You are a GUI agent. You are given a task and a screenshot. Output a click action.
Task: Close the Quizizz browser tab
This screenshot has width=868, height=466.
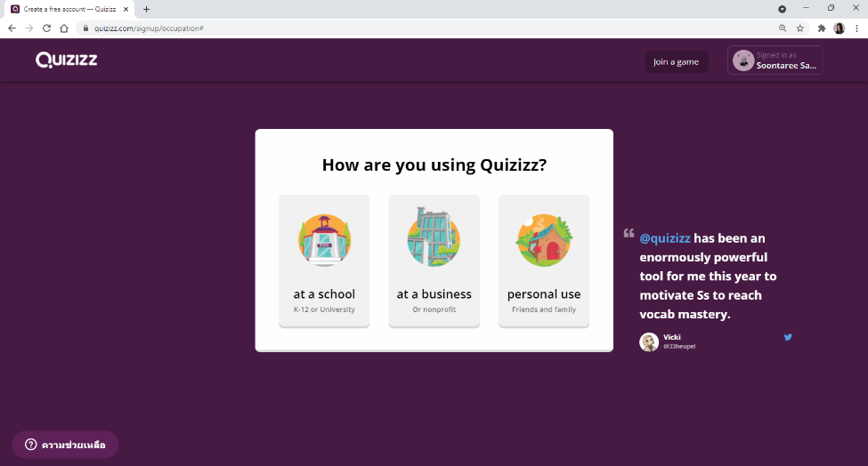click(x=126, y=9)
